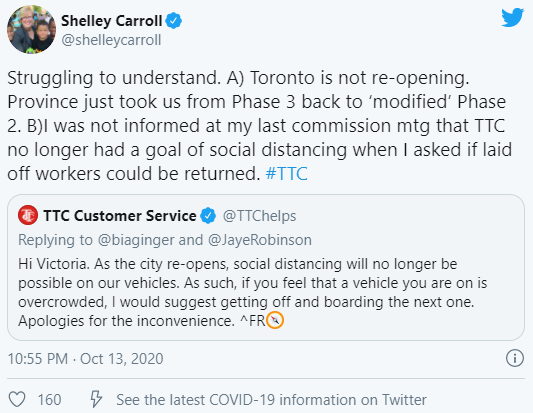Open the @JayeRobinson mention
The image size is (533, 413).
(260, 240)
